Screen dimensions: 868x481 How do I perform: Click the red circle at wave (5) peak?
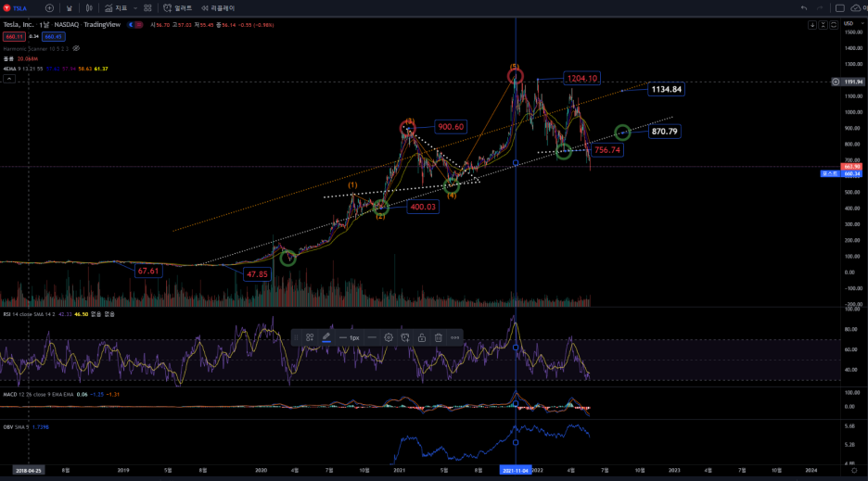tap(515, 75)
